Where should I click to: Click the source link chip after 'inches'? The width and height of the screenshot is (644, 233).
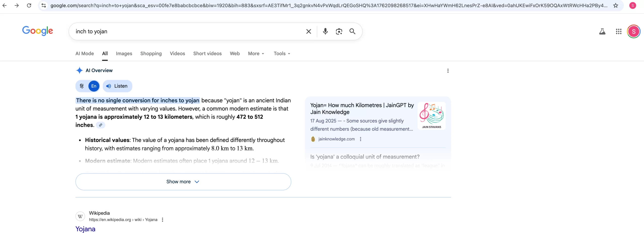100,125
